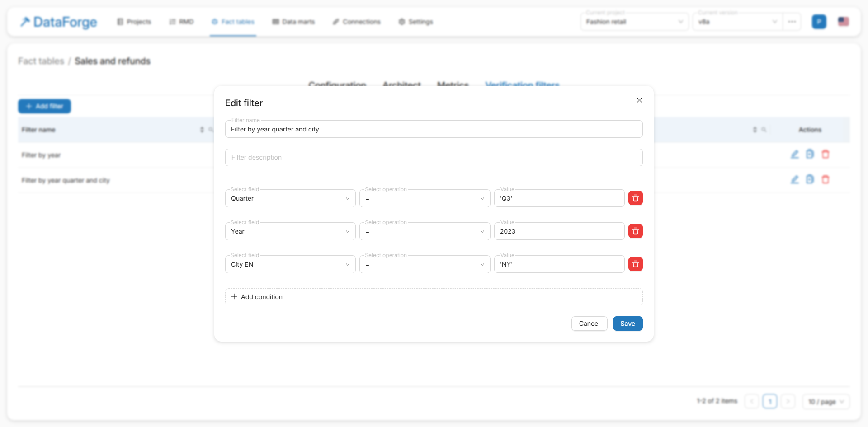Remove the City EN condition
The width and height of the screenshot is (868, 427).
click(635, 264)
